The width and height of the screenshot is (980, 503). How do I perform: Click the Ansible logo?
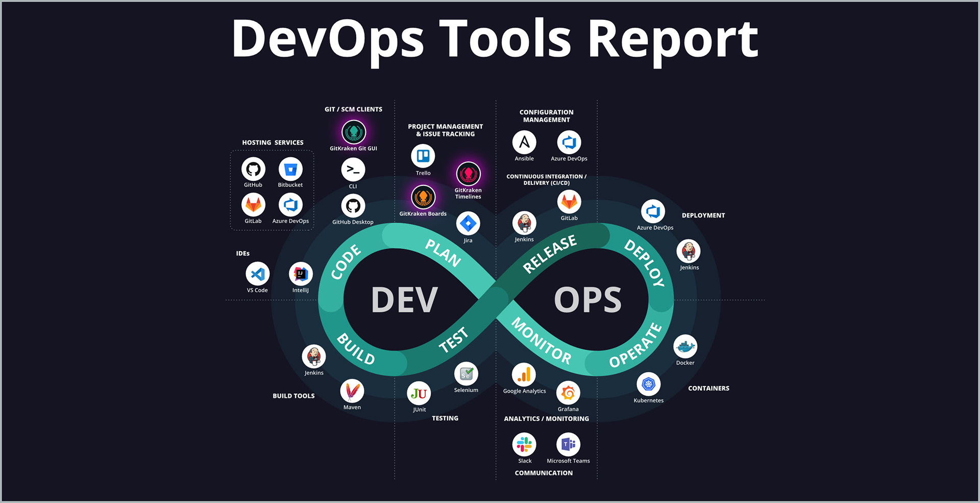(x=524, y=142)
